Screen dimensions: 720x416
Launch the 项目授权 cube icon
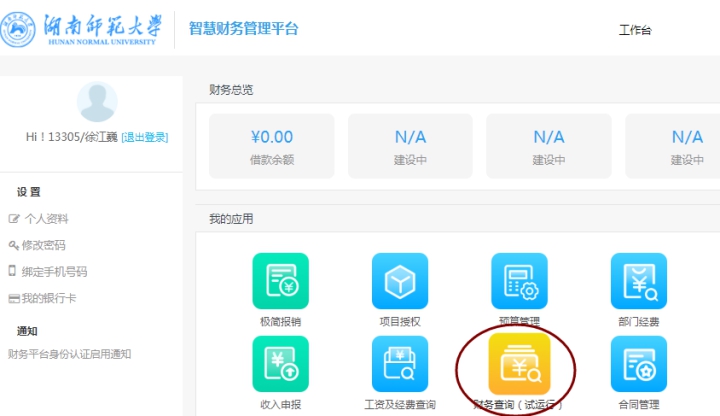tap(400, 281)
